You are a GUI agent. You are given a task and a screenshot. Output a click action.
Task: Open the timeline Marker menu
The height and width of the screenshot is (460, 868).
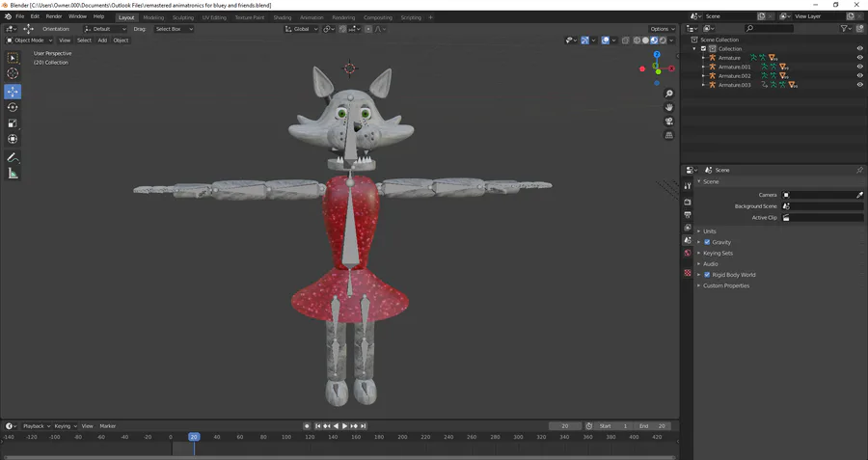pos(108,425)
